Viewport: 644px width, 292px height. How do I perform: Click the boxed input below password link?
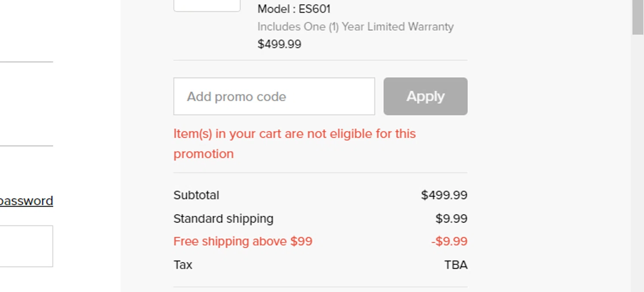(x=26, y=246)
